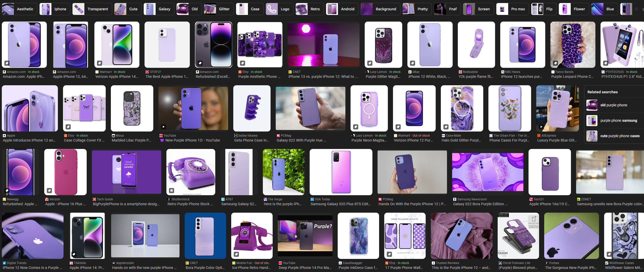This screenshot has width=644, height=272.
Task: Open Mous marbled lilac case image
Action: (x=132, y=108)
